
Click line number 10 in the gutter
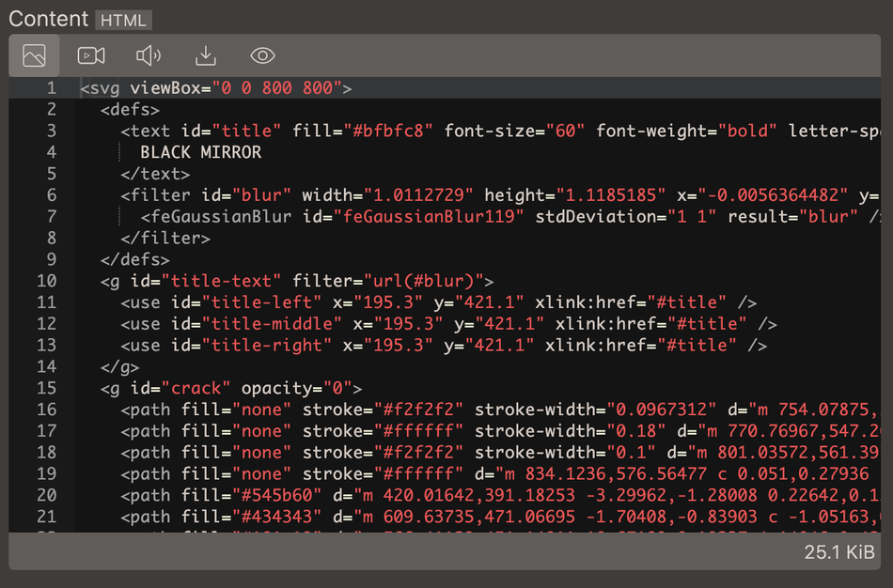tap(47, 281)
